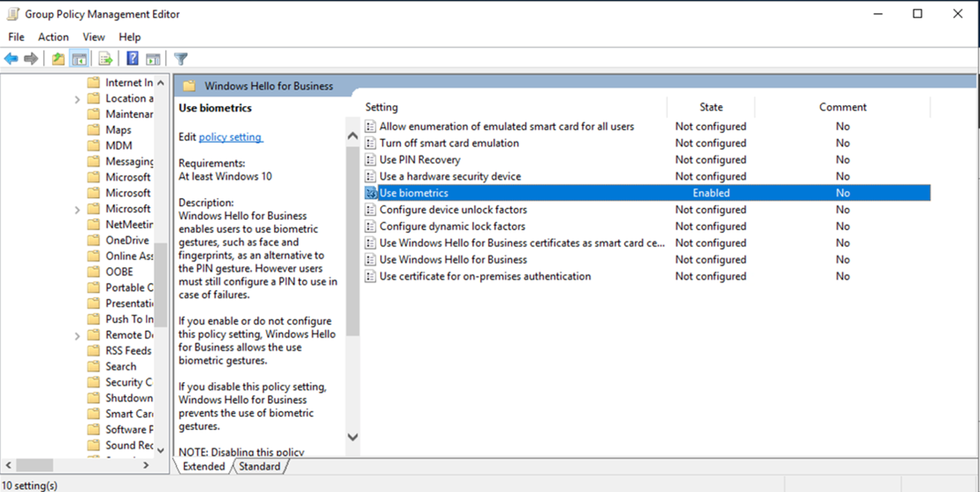
Task: Open Help via blue question mark icon
Action: point(132,59)
